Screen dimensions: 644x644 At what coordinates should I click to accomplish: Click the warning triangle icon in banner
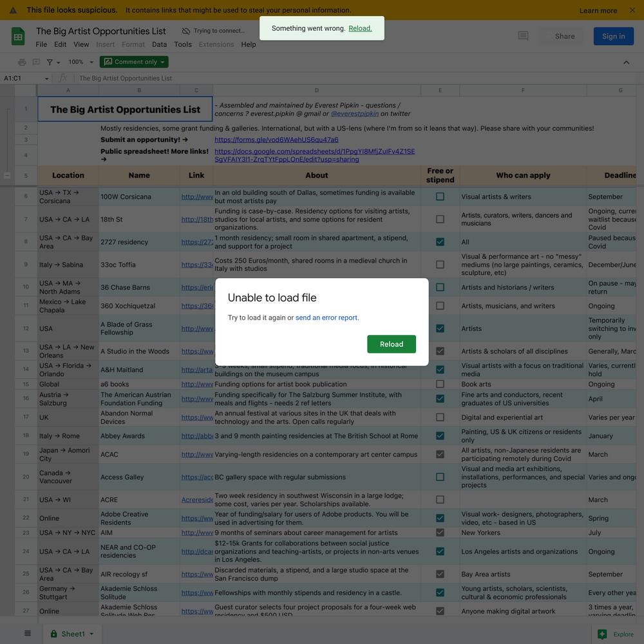(x=13, y=10)
